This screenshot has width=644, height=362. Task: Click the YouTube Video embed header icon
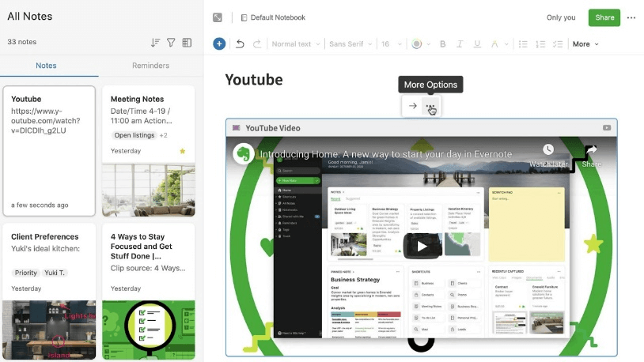pos(237,127)
